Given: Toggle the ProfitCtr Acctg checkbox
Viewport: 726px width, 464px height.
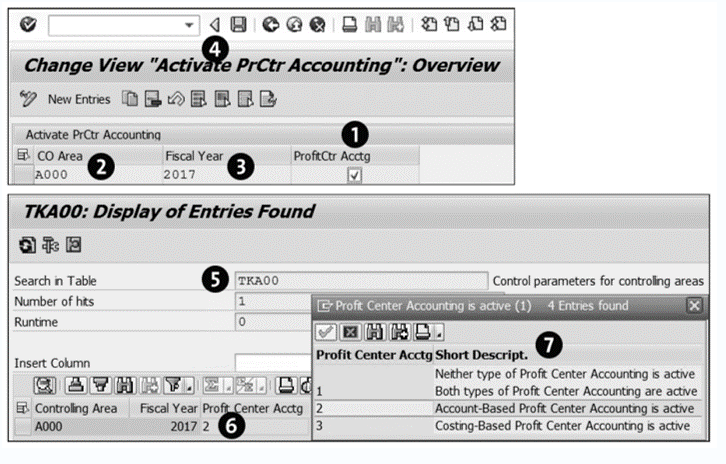Looking at the screenshot, I should (x=354, y=175).
